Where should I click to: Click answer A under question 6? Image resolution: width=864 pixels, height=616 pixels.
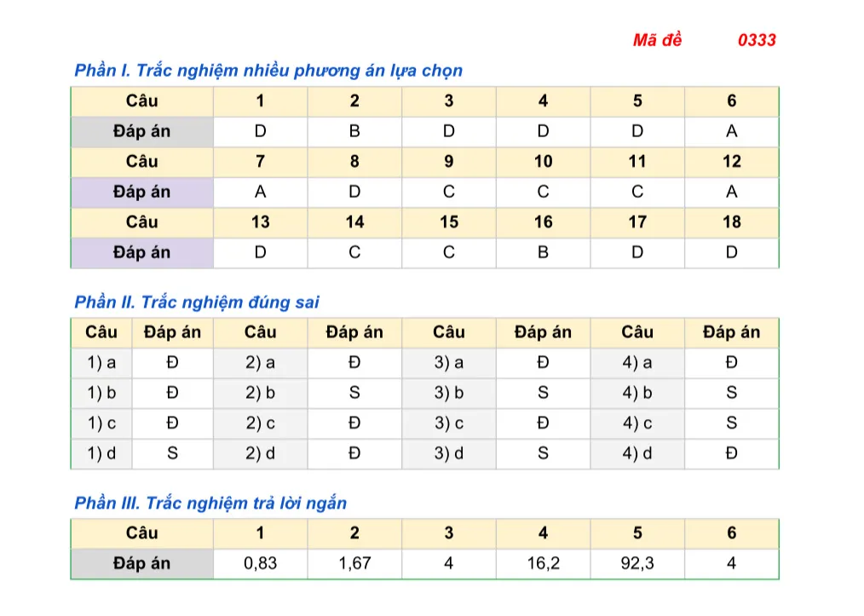pos(731,131)
